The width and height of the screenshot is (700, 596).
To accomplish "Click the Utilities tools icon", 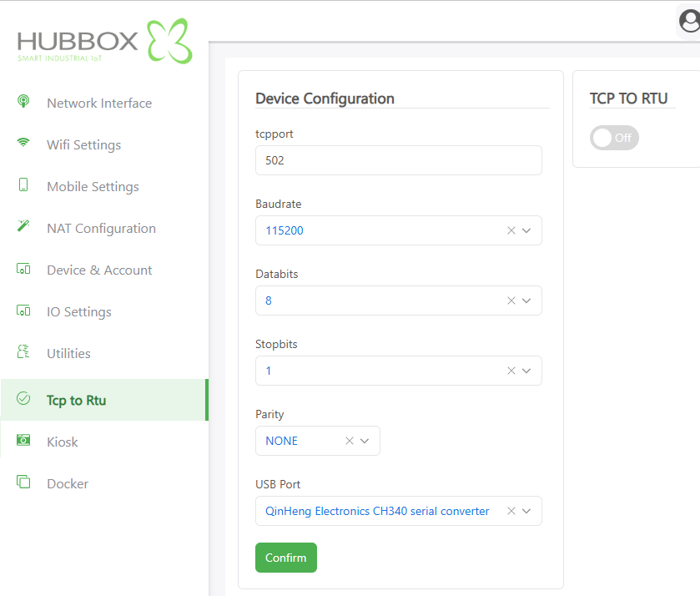I will [x=23, y=353].
